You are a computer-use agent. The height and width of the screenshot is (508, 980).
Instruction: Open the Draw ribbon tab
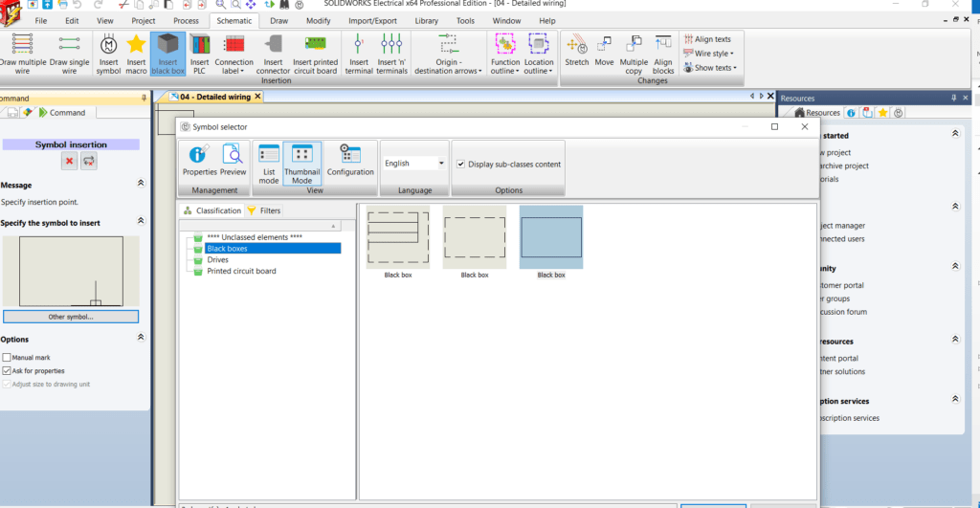coord(278,20)
